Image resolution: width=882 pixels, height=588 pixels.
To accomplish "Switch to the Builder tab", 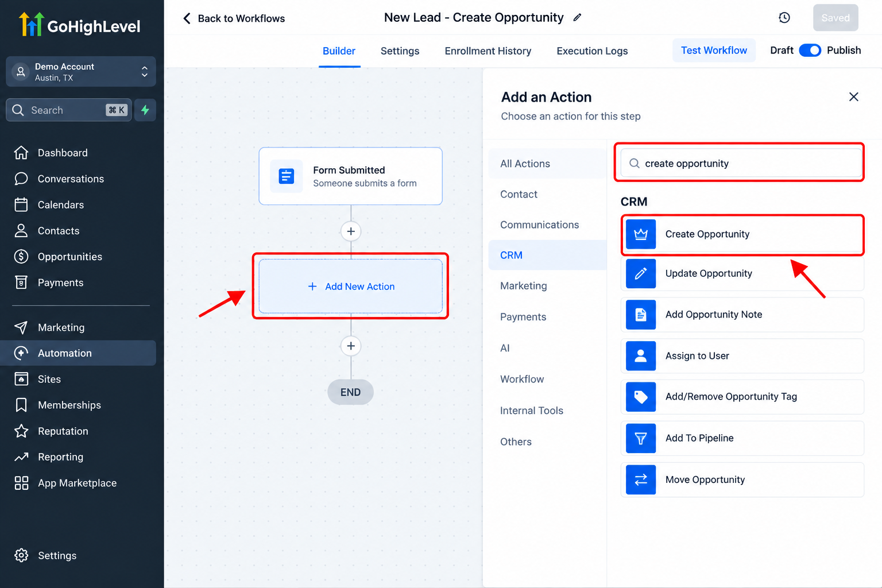I will (x=339, y=51).
